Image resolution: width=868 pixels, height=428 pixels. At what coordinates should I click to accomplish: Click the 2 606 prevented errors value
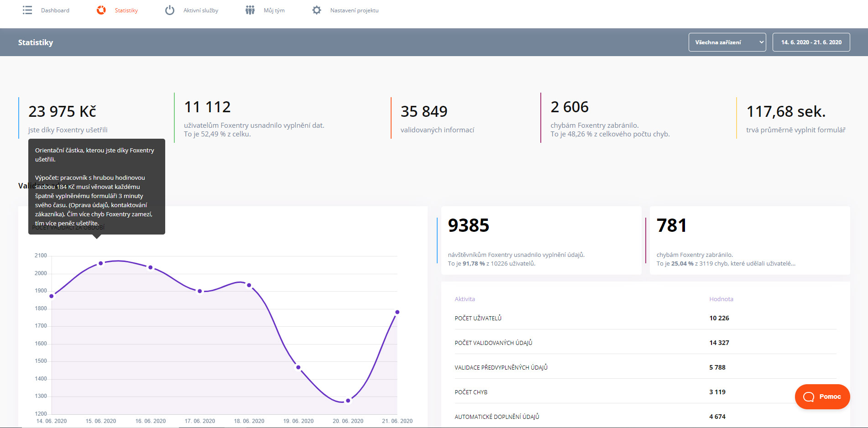[570, 107]
